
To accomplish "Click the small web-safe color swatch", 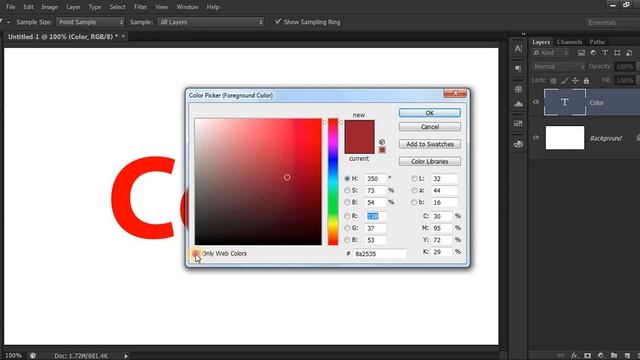I will tap(382, 150).
